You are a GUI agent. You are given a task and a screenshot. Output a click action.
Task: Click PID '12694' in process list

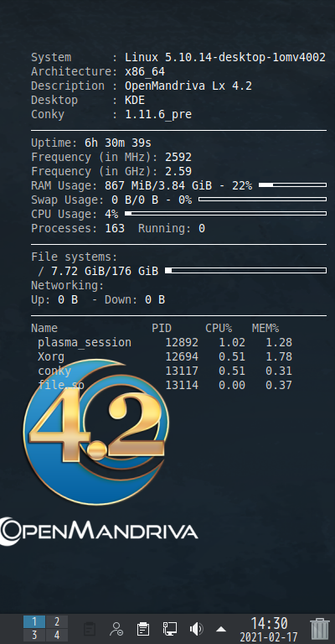(182, 356)
